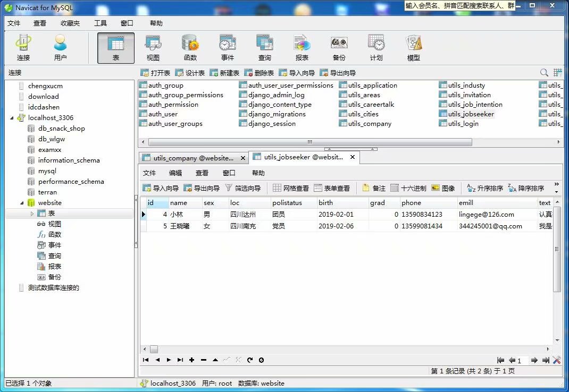Screen dimensions: 569x392
Task: Switch to 网格查看 grid view
Action: 291,188
